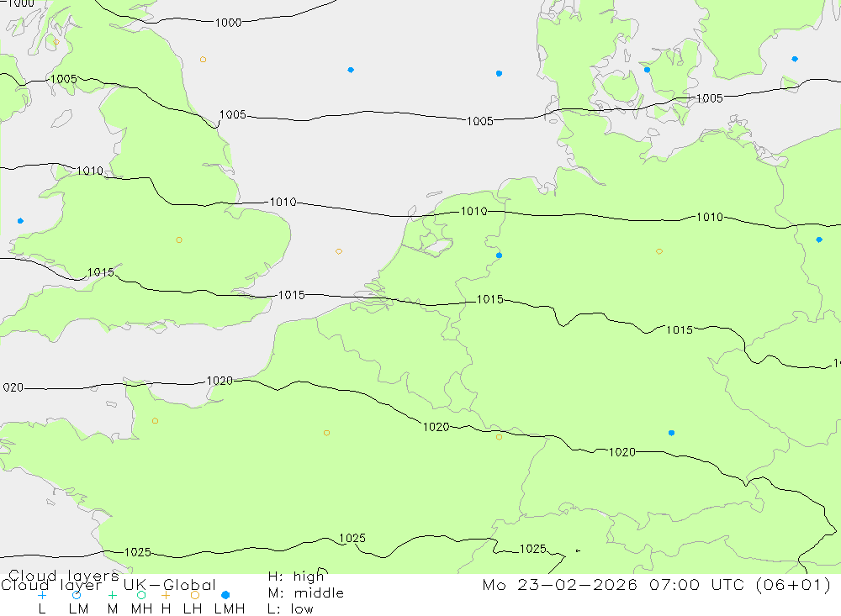The image size is (841, 616).
Task: Click the 'L: low' legend text
Action: (290, 609)
